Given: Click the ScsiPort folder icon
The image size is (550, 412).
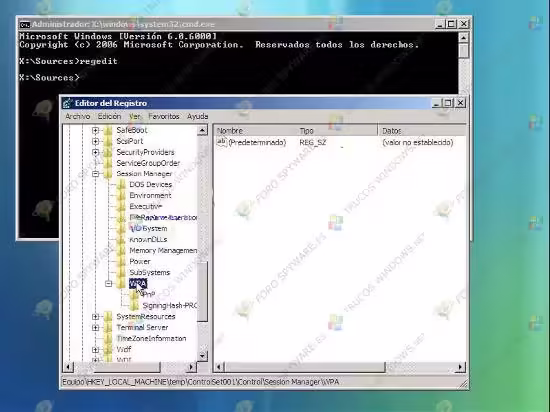Looking at the screenshot, I should click(108, 141).
